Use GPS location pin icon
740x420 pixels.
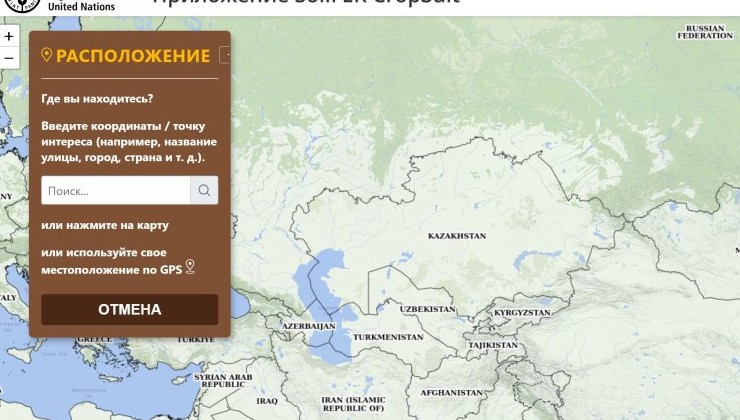pos(190,267)
